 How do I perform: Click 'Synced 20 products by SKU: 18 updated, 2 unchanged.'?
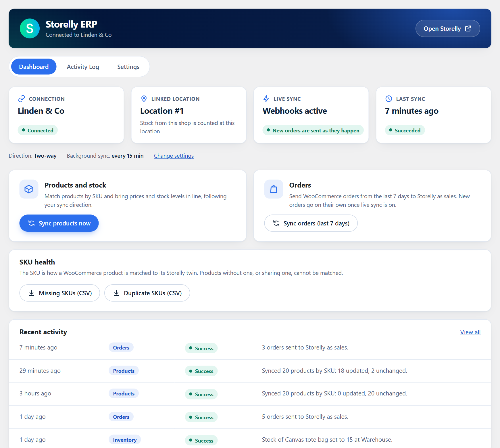(334, 371)
